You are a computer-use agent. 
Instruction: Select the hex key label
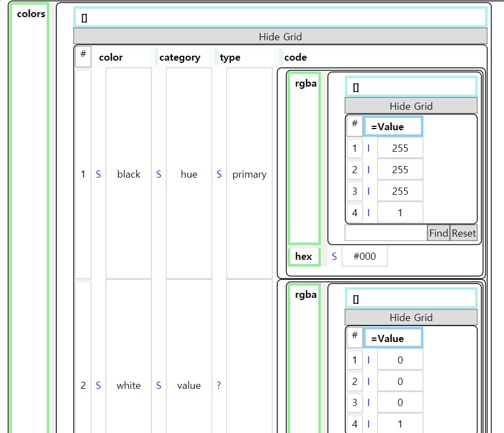[x=304, y=256]
